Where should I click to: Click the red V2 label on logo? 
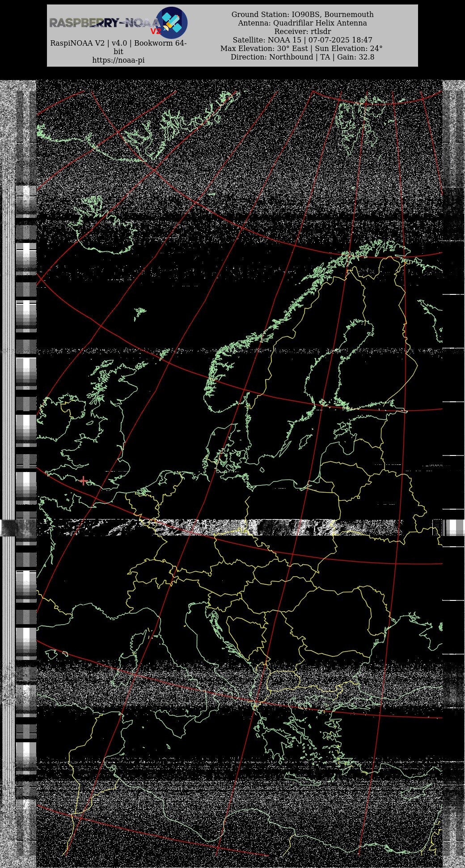[156, 31]
